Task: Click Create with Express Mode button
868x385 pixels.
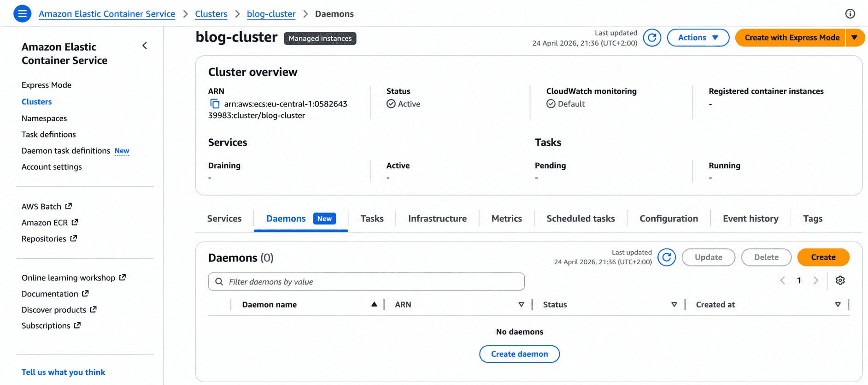Action: (791, 38)
